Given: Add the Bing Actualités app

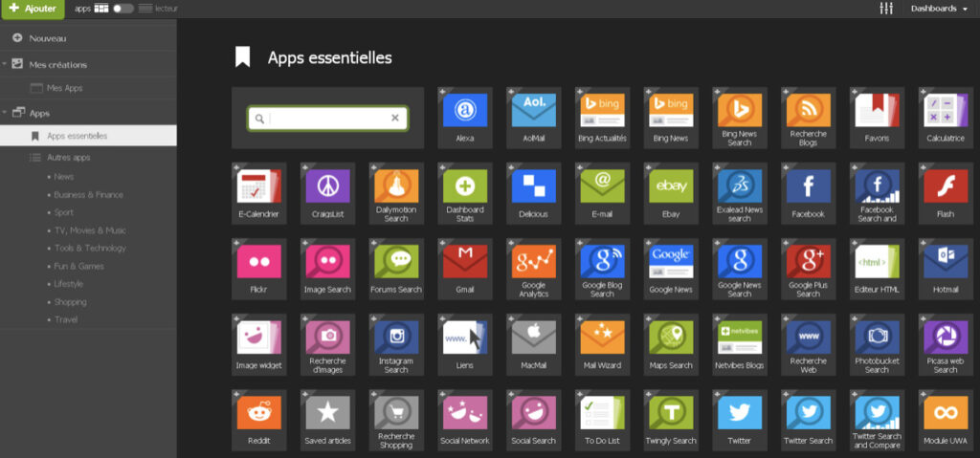Looking at the screenshot, I should point(603,118).
